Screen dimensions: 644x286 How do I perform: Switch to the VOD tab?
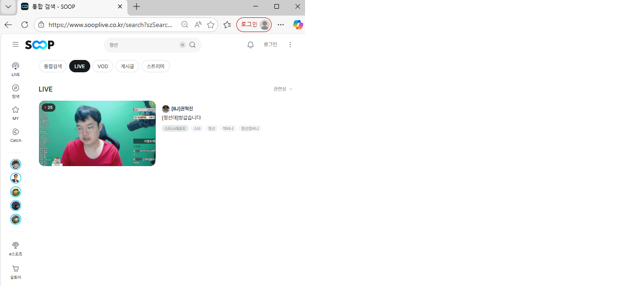[x=103, y=66]
